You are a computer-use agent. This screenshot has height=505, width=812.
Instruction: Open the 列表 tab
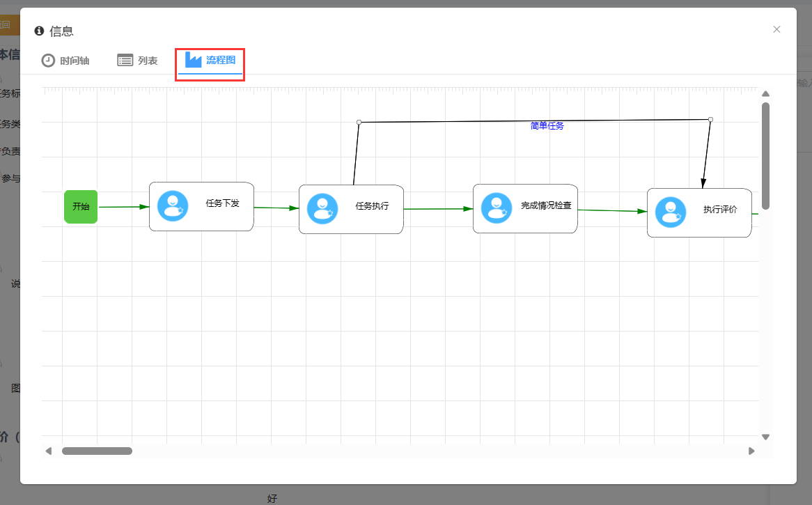point(148,61)
